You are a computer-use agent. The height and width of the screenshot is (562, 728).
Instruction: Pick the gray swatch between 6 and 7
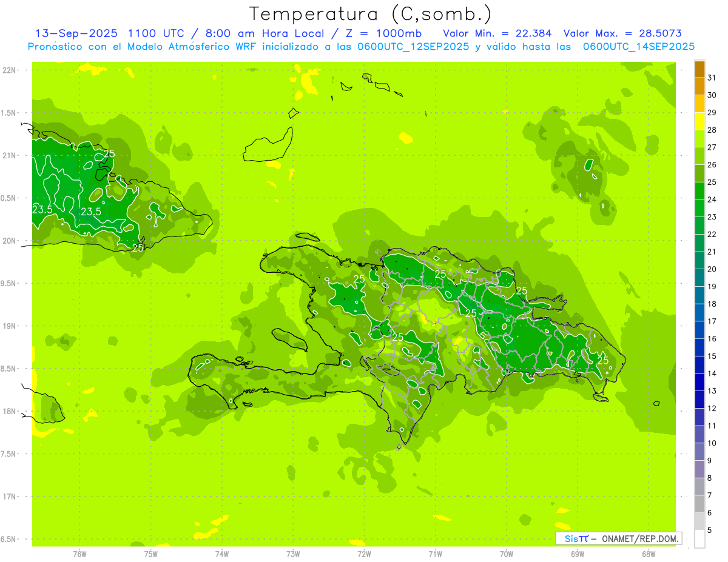tap(699, 504)
